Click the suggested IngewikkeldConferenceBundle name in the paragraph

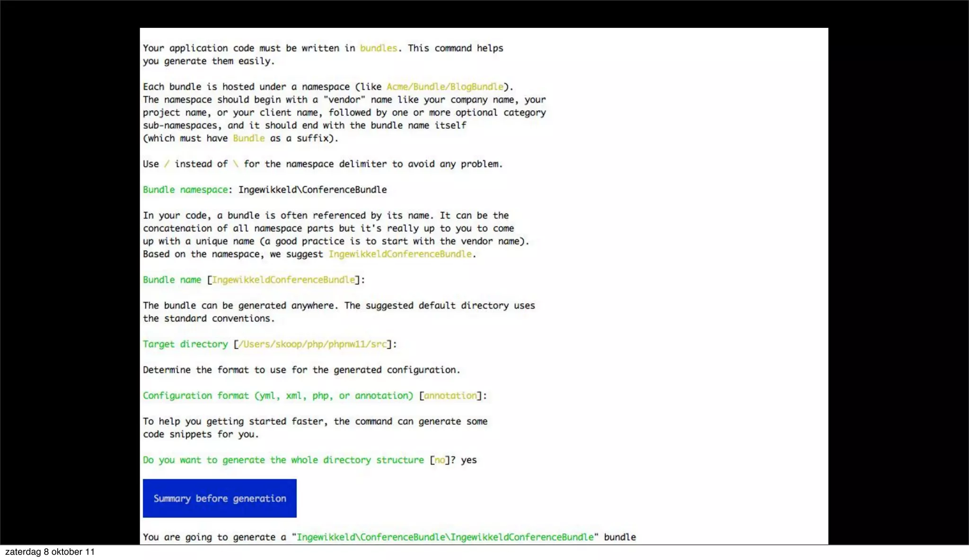point(400,254)
